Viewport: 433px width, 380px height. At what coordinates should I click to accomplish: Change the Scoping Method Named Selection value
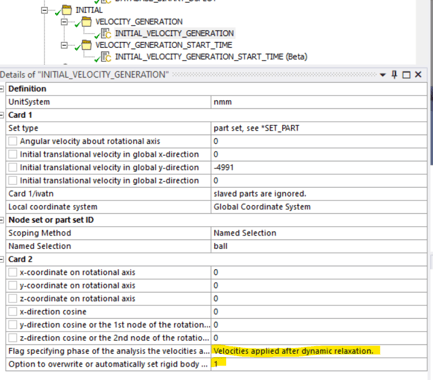[319, 233]
